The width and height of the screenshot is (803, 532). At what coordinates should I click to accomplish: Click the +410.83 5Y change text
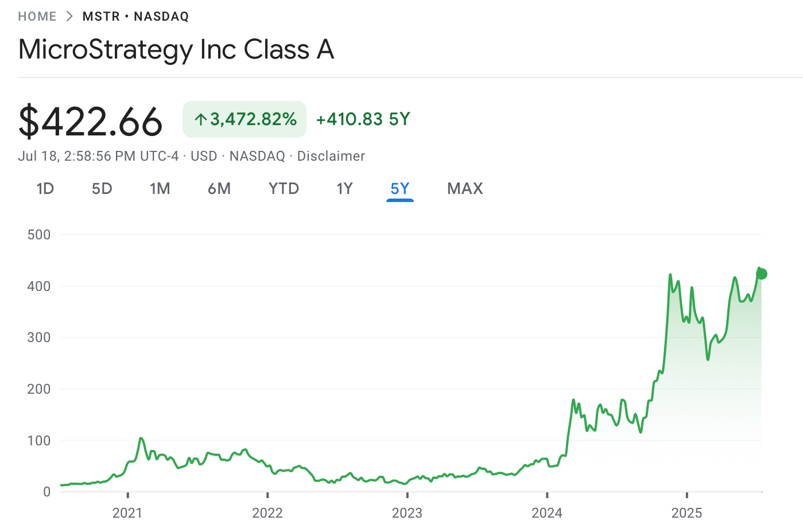[x=363, y=119]
